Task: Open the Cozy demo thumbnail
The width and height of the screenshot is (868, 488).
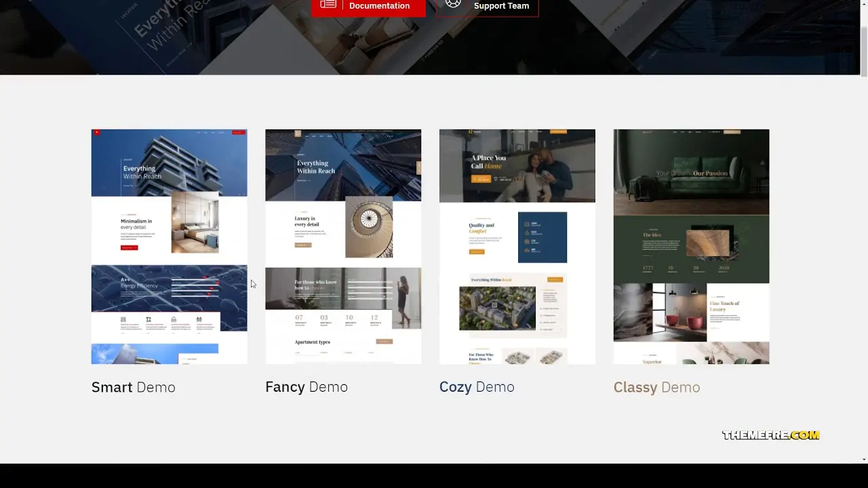Action: pyautogui.click(x=517, y=247)
